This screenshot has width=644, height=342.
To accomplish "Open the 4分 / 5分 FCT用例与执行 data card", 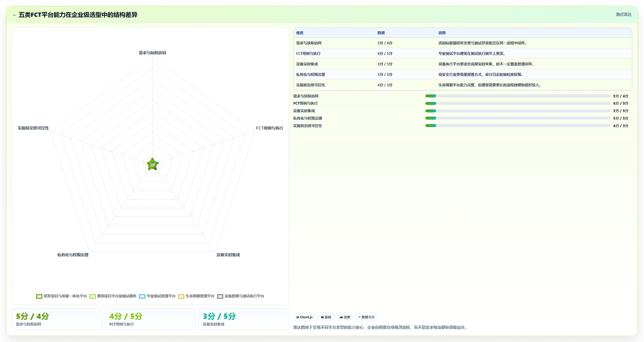I will point(150,319).
